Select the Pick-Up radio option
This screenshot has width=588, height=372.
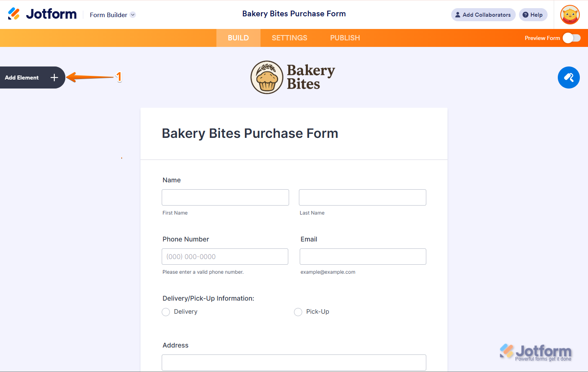(x=298, y=312)
